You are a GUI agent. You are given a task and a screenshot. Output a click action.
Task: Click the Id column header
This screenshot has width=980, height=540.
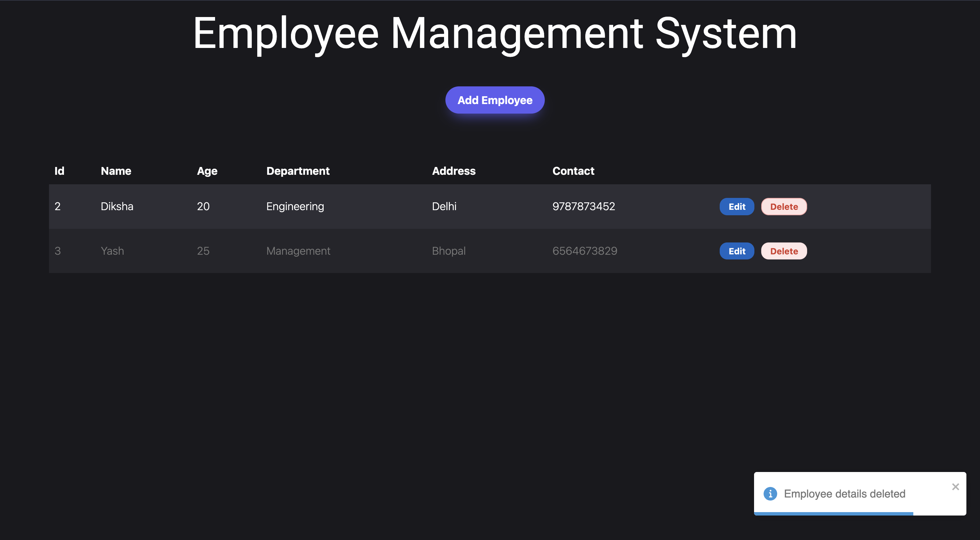click(59, 171)
